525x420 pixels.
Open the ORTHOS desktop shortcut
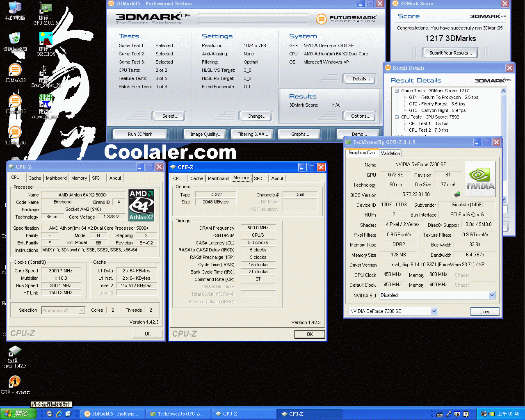[46, 40]
